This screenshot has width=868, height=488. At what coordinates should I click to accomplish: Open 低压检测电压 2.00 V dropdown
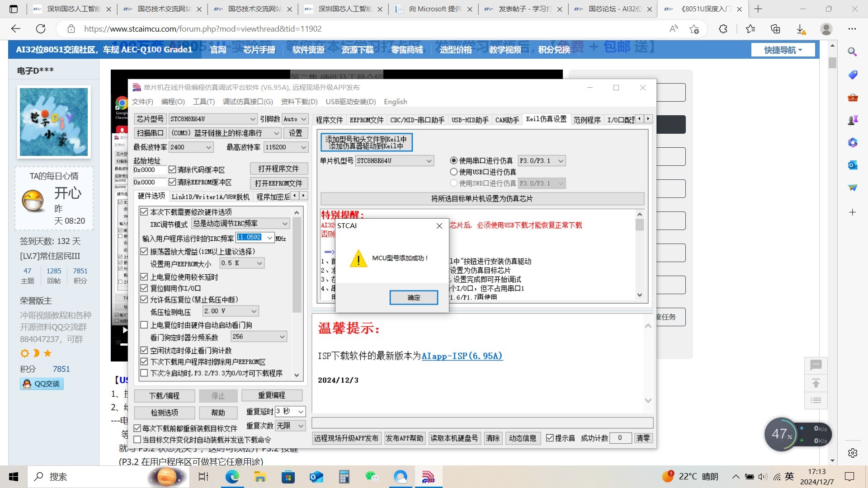point(231,311)
